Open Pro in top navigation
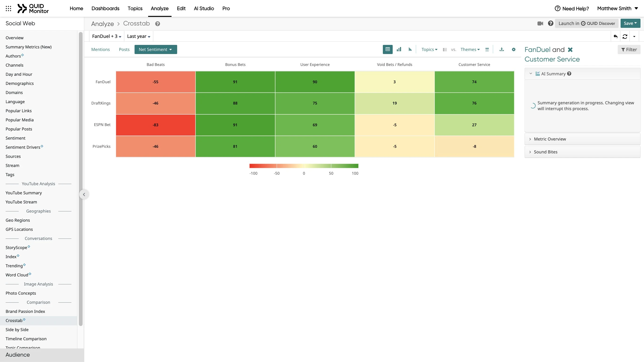The height and width of the screenshot is (362, 644). click(x=226, y=8)
